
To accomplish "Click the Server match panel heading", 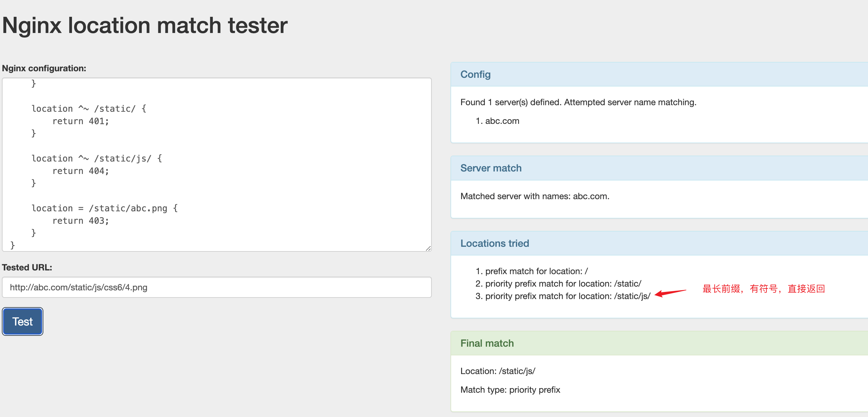I will (491, 168).
